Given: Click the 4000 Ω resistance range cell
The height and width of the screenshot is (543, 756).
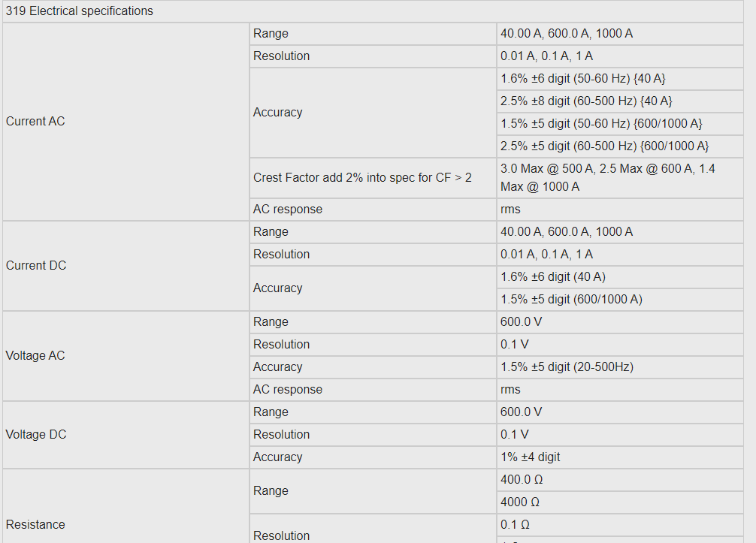Looking at the screenshot, I should point(620,502).
